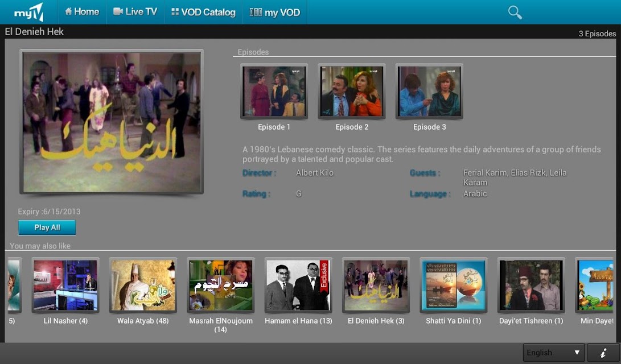621x364 pixels.
Task: Open Shatti Ya Dini thumbnail
Action: tap(454, 286)
